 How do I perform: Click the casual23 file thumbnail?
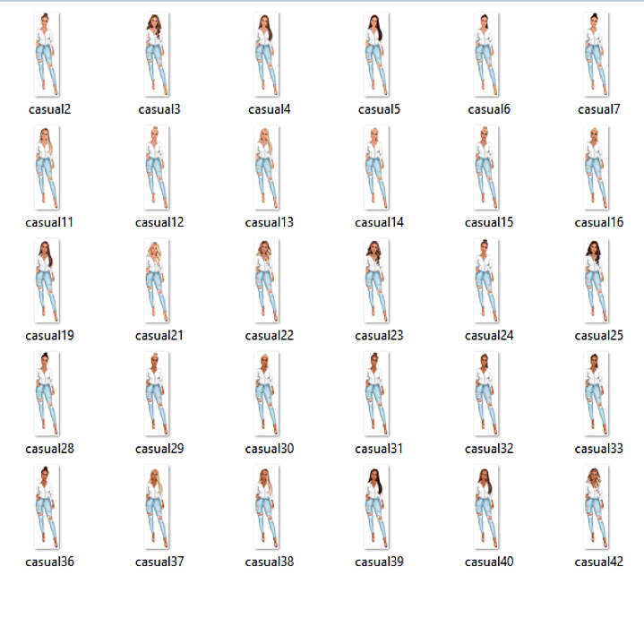376,280
